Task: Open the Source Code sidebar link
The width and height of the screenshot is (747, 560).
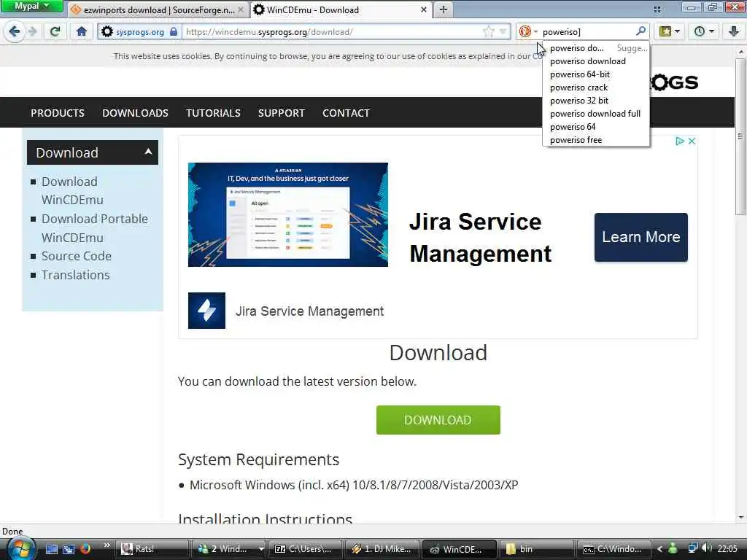Action: (x=76, y=256)
